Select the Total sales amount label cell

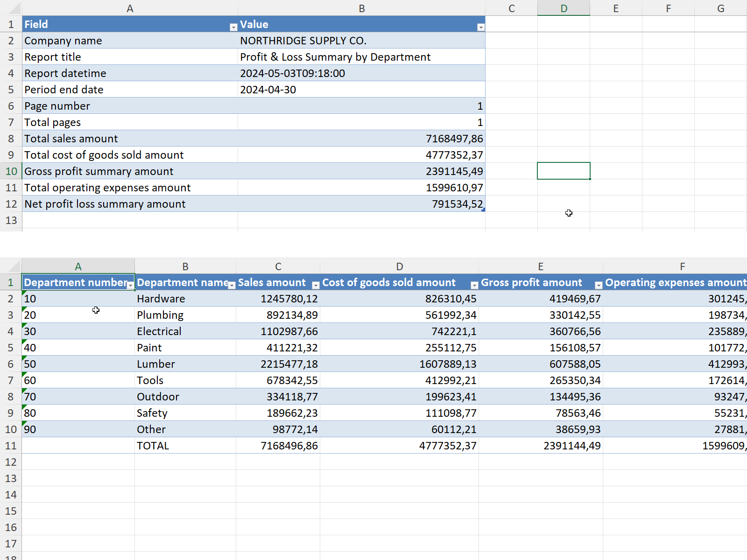130,139
